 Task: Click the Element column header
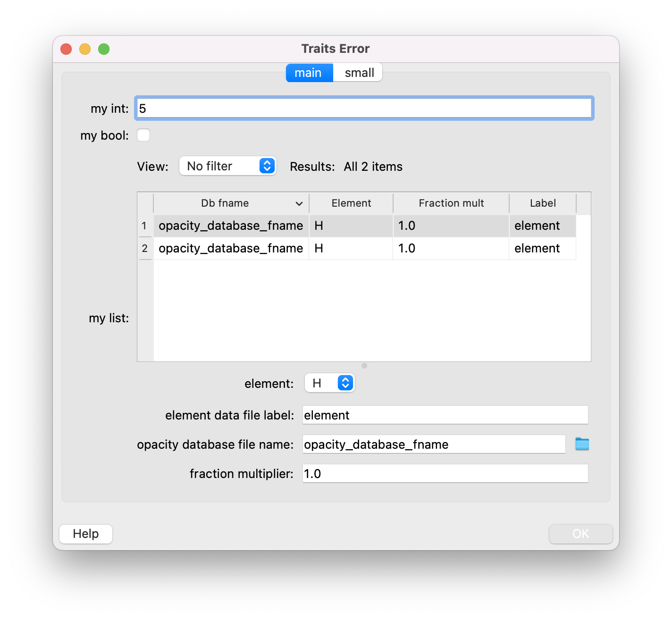[x=351, y=203]
